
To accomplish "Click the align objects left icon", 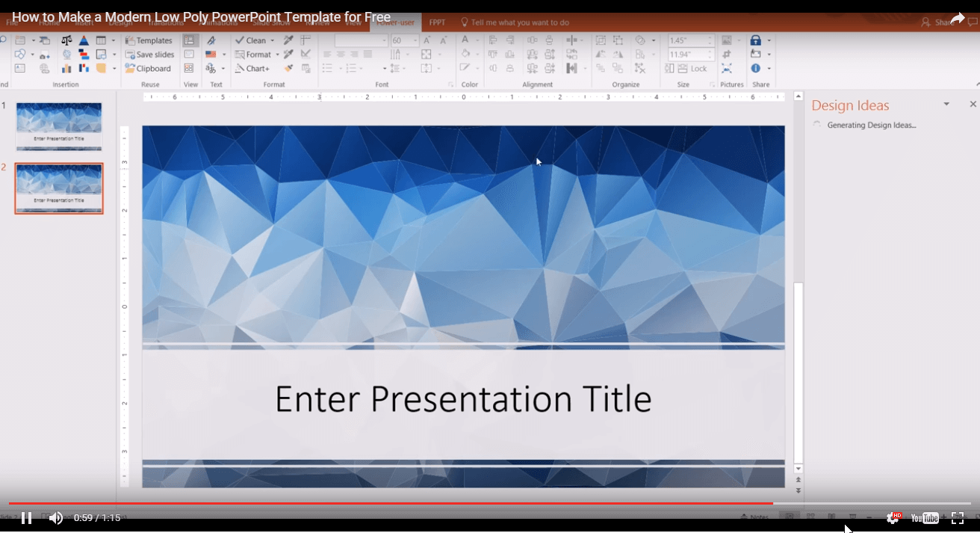I will coord(492,40).
